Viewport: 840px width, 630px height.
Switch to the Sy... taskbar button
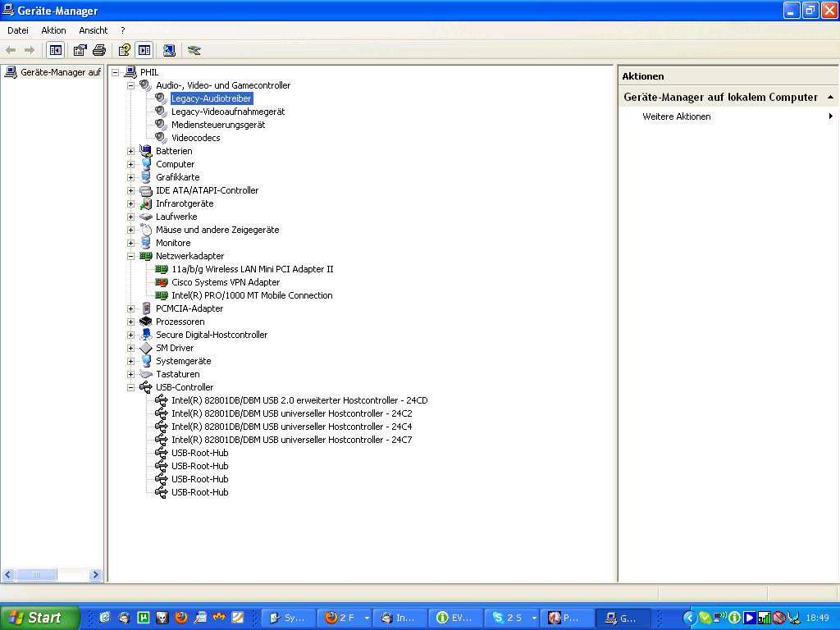[288, 618]
